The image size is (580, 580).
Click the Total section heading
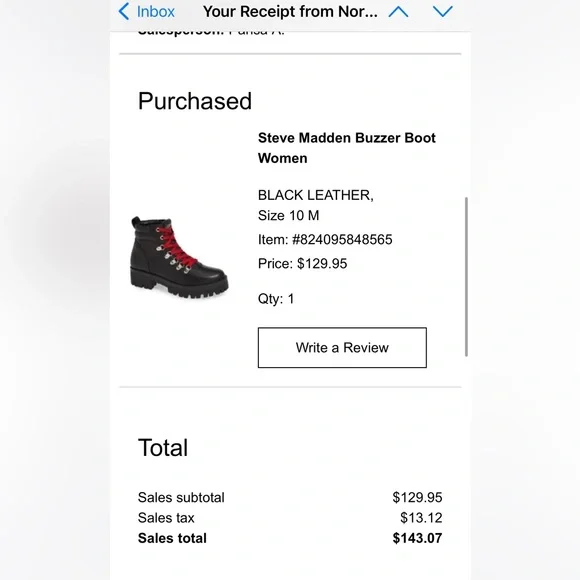tap(163, 447)
